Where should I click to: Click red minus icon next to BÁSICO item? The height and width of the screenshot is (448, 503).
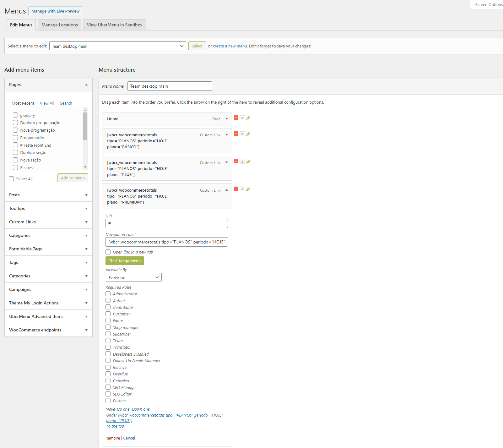(236, 134)
